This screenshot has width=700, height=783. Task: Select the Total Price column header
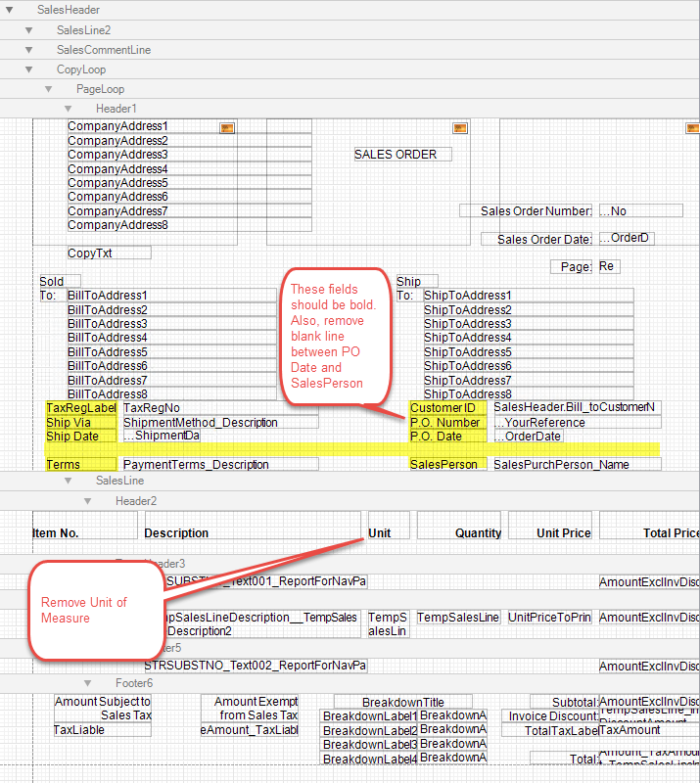pyautogui.click(x=649, y=526)
